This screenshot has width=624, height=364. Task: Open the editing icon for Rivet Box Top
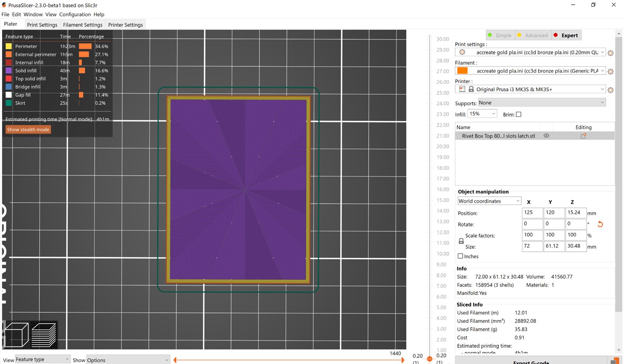tap(584, 135)
